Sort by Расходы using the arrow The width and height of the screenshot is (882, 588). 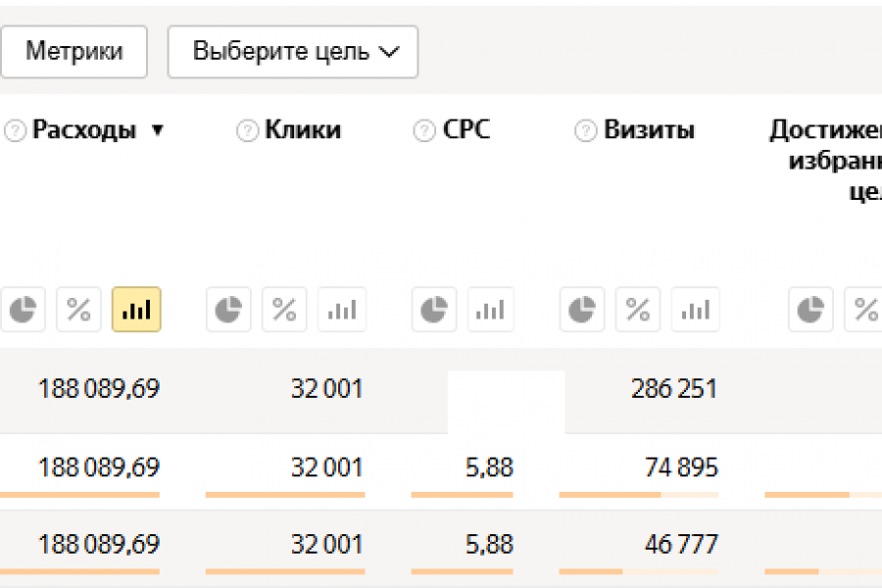point(157,130)
